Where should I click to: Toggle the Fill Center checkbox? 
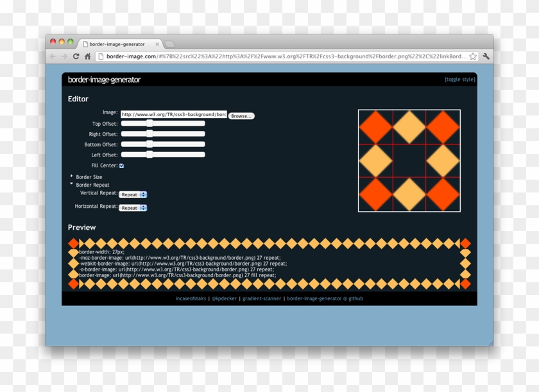pos(121,166)
